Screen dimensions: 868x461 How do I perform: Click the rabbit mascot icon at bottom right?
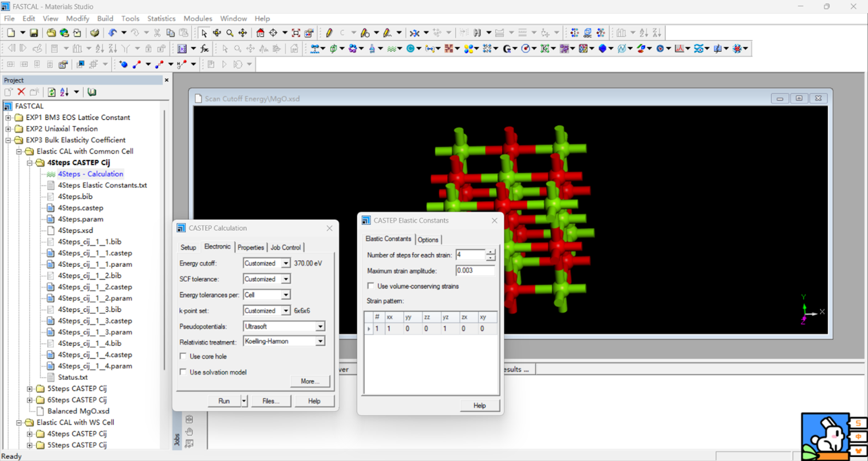click(825, 436)
